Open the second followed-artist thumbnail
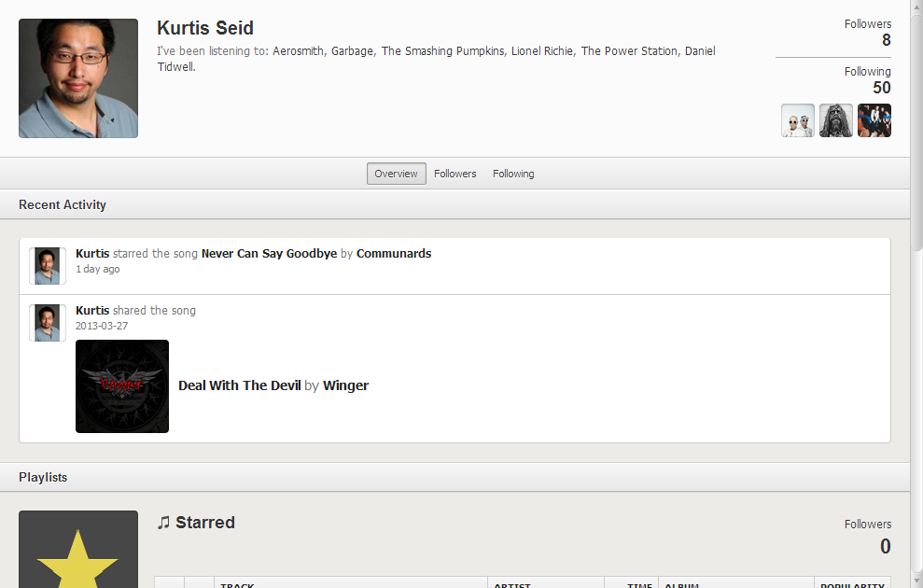923x588 pixels. click(x=836, y=120)
